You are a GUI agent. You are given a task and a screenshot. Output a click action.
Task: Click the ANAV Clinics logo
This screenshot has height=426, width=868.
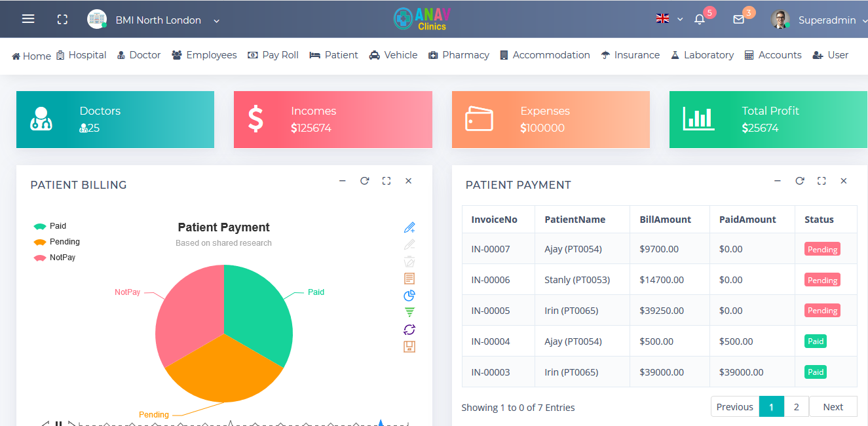[423, 19]
